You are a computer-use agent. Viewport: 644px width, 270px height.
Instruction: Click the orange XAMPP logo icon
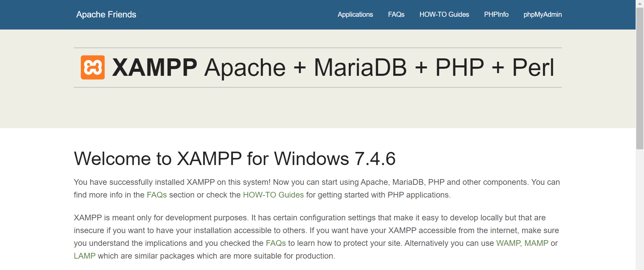(x=93, y=67)
